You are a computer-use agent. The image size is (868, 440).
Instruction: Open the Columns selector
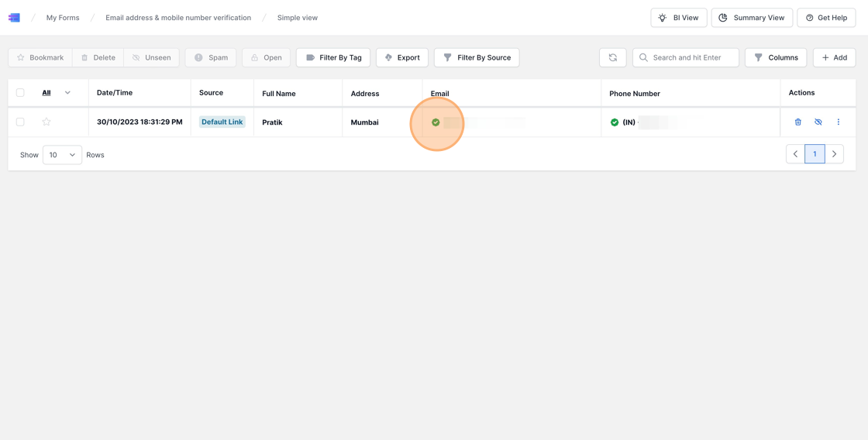click(x=775, y=57)
